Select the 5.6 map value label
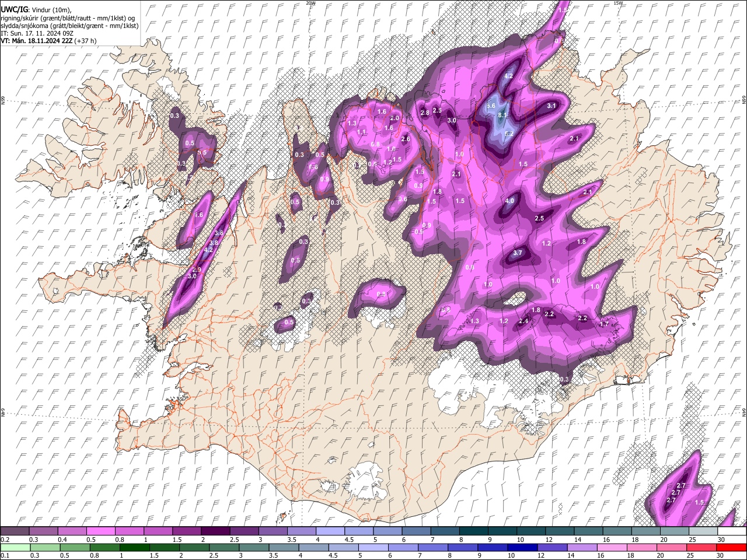747x560 pixels. coord(491,106)
